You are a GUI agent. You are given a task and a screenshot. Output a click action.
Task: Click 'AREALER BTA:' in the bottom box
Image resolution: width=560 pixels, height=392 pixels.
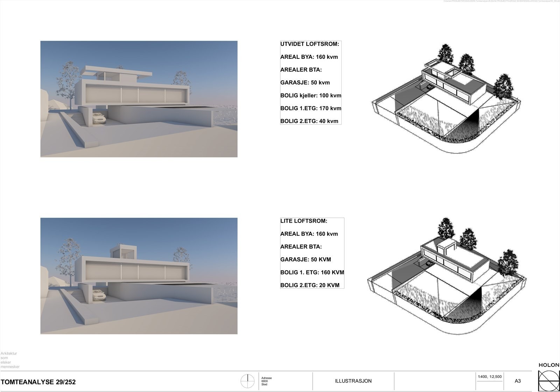coord(301,247)
